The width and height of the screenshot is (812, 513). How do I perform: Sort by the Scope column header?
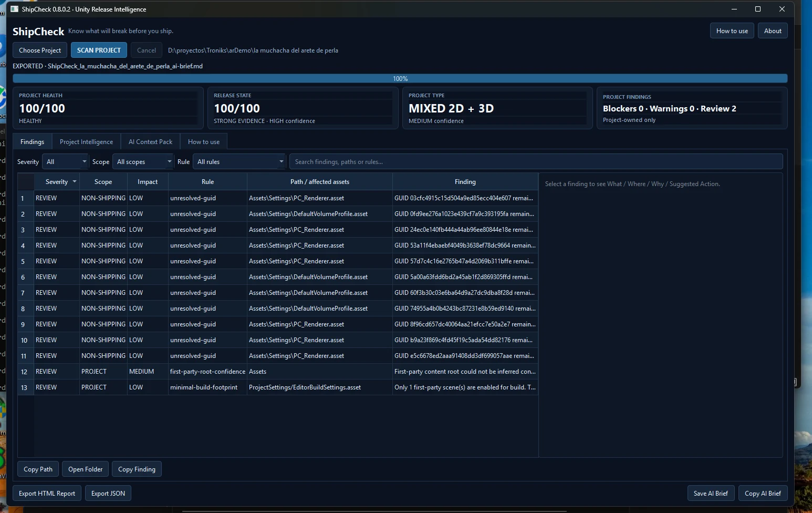point(103,182)
